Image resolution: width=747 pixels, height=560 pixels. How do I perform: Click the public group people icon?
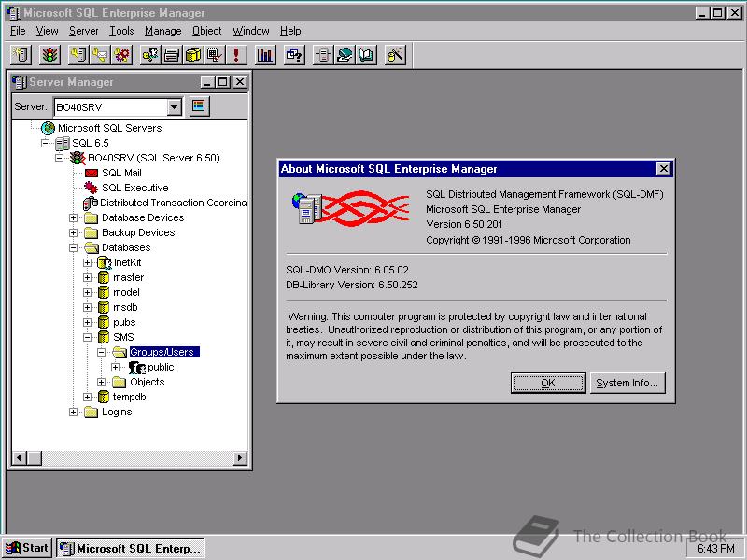(137, 367)
